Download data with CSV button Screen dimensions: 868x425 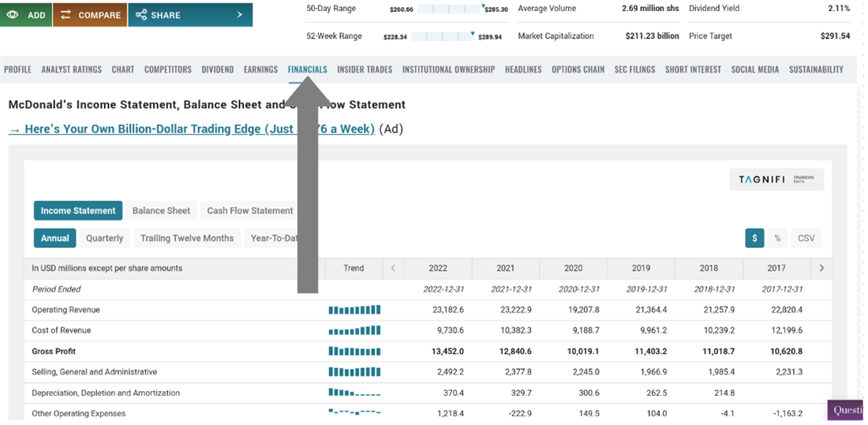click(x=806, y=238)
